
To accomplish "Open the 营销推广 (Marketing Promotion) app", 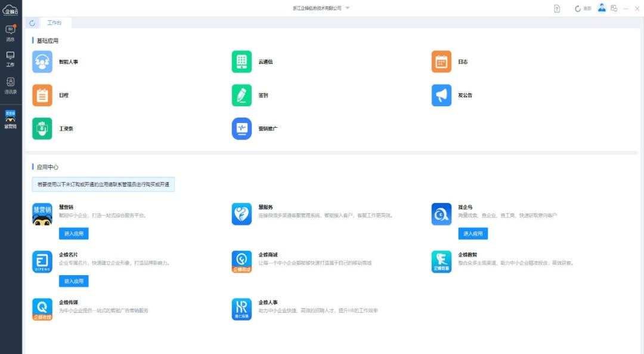I will pyautogui.click(x=243, y=128).
